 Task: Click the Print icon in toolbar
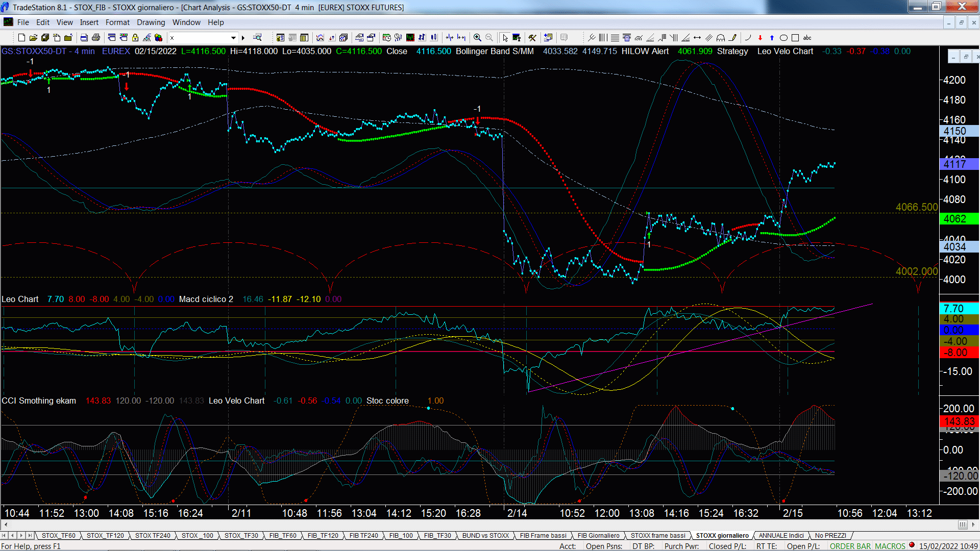point(95,38)
